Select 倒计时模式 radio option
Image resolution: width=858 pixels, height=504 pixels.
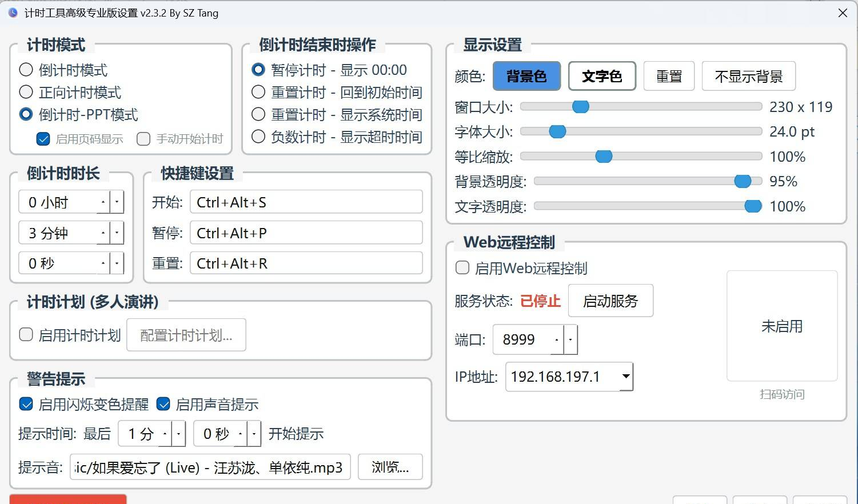[x=26, y=70]
